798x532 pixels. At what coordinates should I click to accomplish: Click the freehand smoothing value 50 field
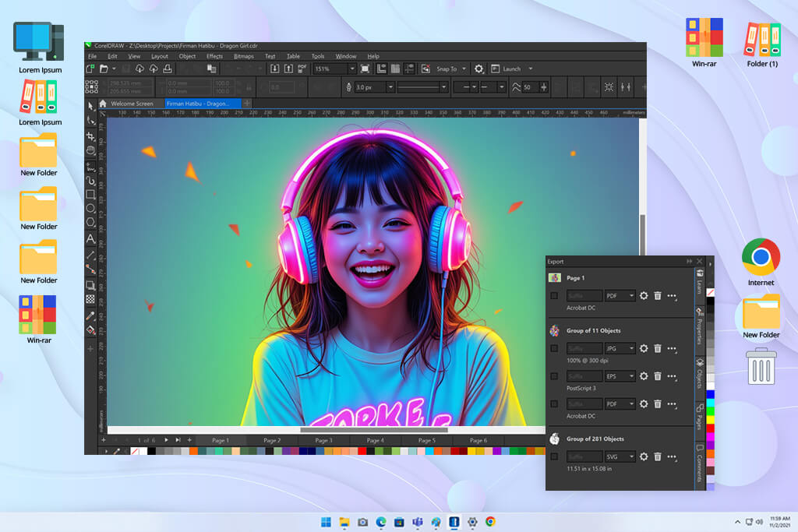coord(529,87)
